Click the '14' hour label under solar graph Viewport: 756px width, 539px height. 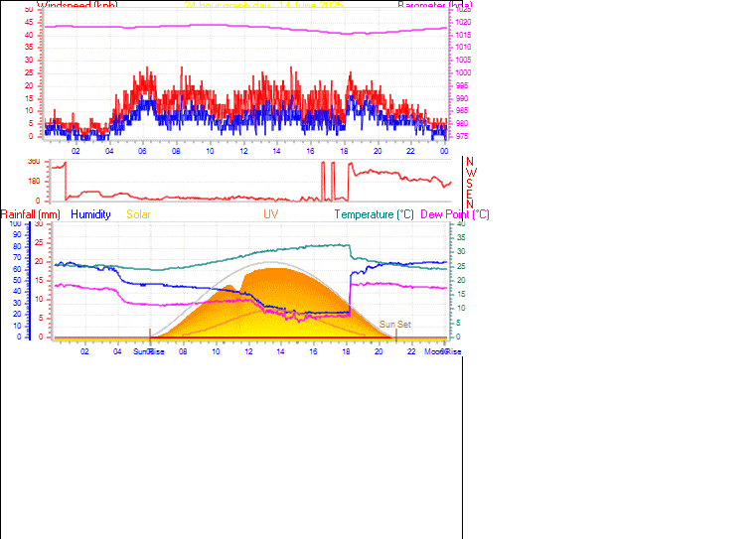click(280, 351)
